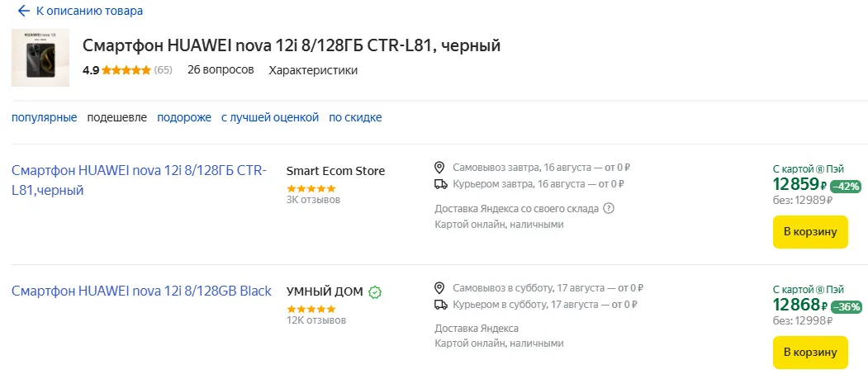Click pickup pin icon in УМНЫЙ ДОМ offer
The height and width of the screenshot is (379, 868).
point(441,288)
